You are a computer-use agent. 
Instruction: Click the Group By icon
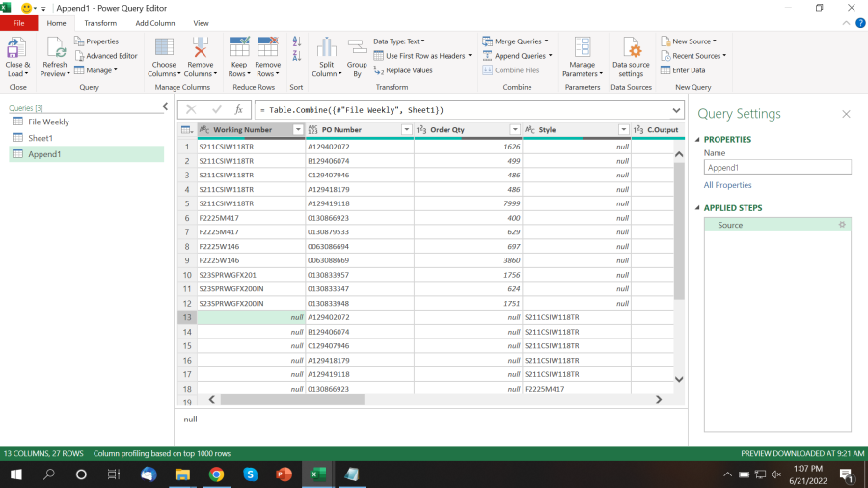(357, 48)
